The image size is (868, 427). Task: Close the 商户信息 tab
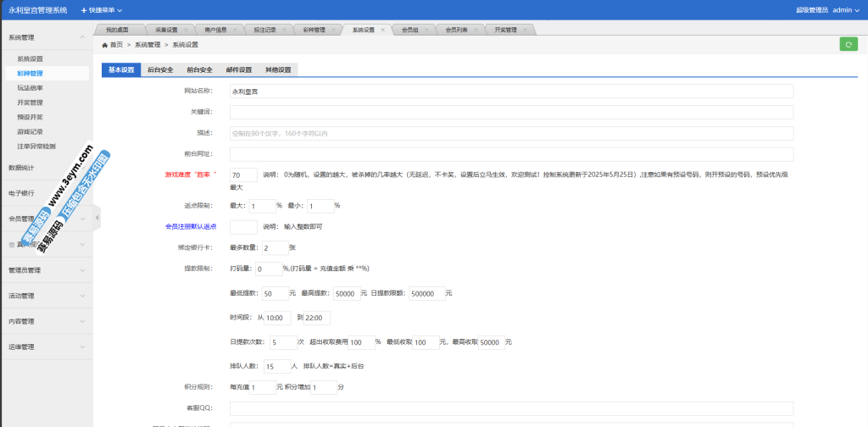(235, 30)
